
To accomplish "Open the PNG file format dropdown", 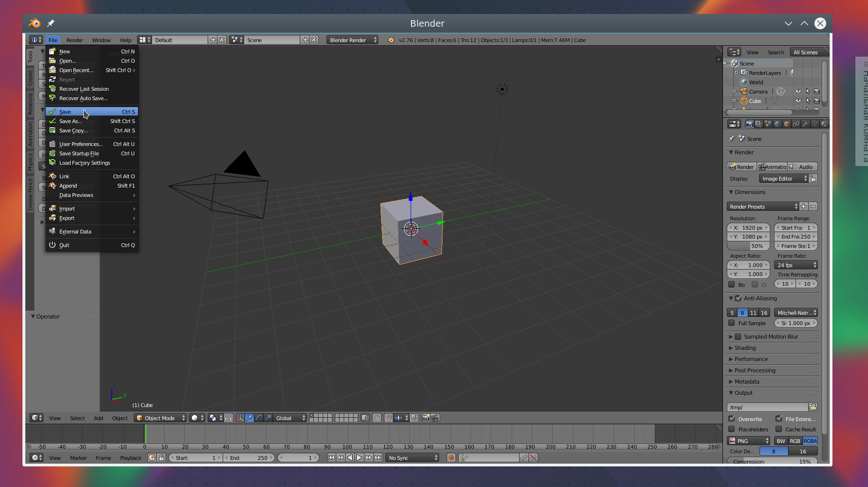I will 749,441.
